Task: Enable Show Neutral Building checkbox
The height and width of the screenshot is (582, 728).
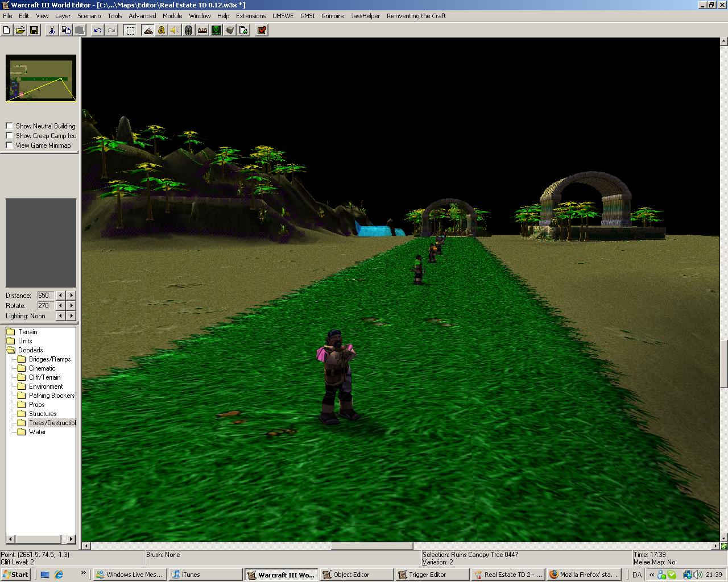Action: [9, 126]
